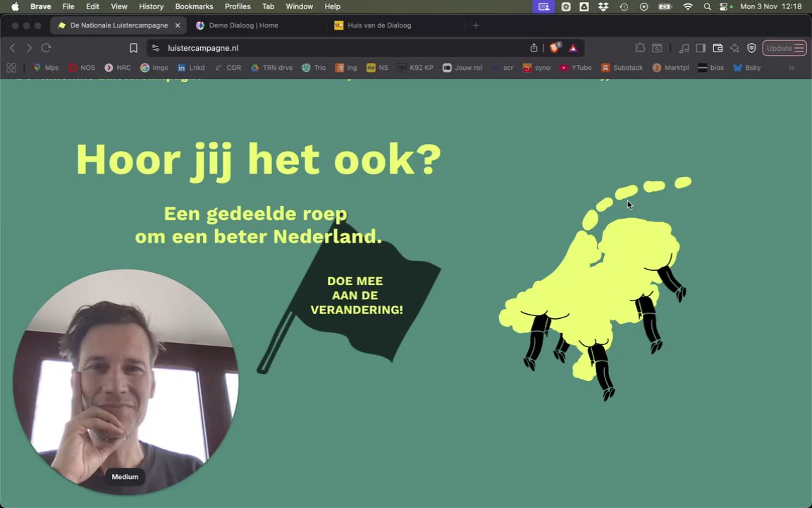The width and height of the screenshot is (812, 508).
Task: Open the Brave VPN shield icon
Action: tap(751, 48)
